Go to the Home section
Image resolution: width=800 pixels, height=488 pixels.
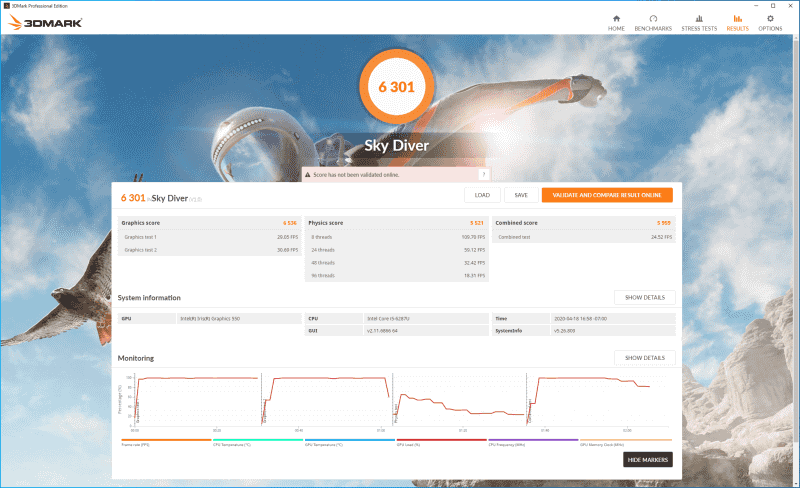point(616,23)
